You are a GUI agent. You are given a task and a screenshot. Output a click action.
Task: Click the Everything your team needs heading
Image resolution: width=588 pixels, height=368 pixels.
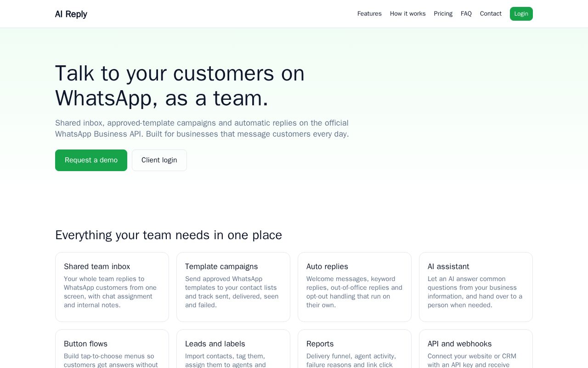click(169, 235)
